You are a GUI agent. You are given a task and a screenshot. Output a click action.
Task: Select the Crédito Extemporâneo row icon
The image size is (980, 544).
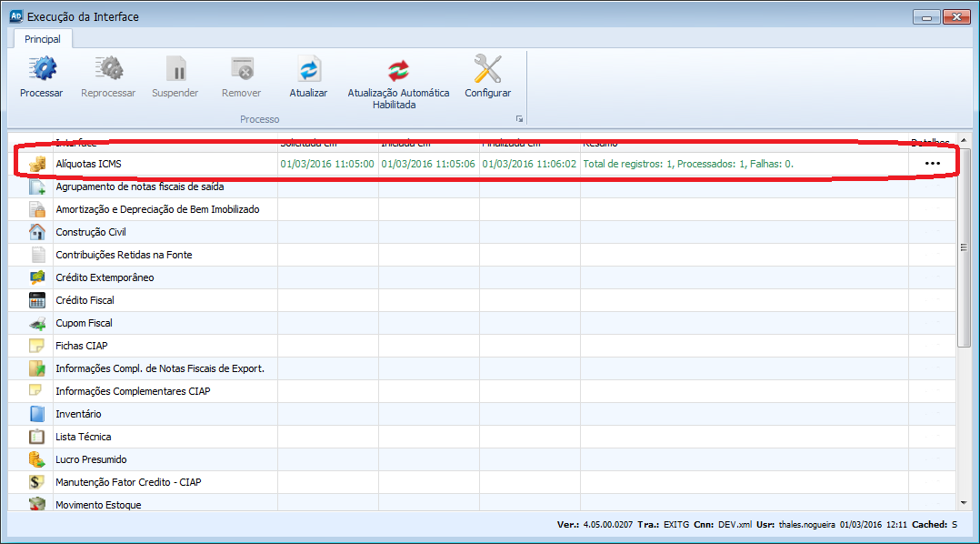click(x=37, y=277)
